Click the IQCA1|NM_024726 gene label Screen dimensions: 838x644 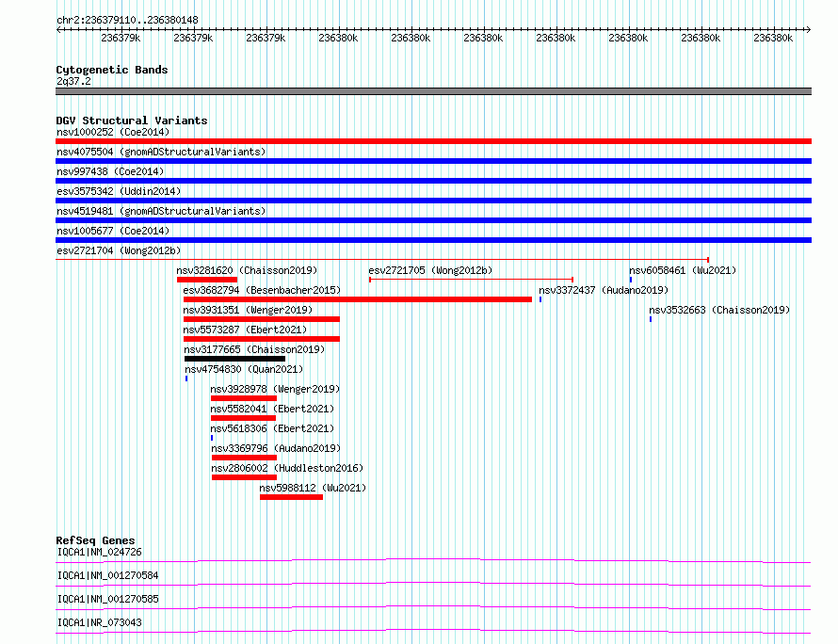click(100, 552)
